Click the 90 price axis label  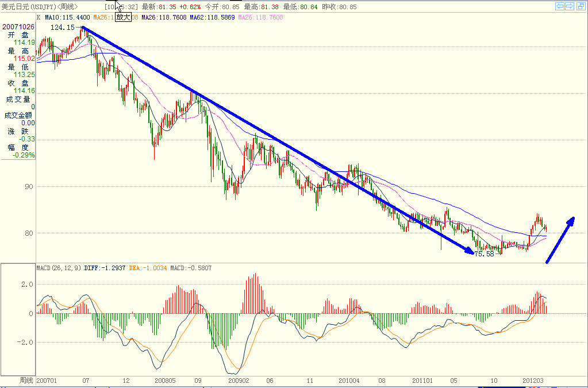(x=29, y=187)
